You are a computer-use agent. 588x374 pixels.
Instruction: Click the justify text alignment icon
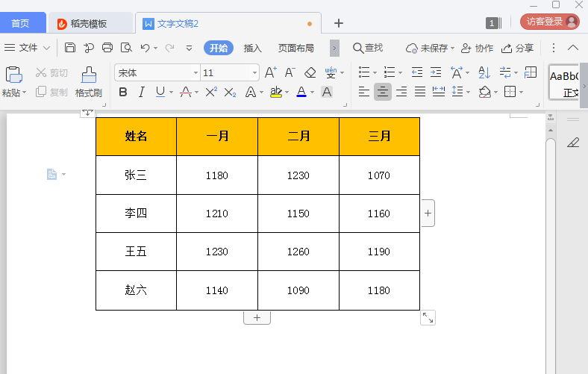coord(420,92)
